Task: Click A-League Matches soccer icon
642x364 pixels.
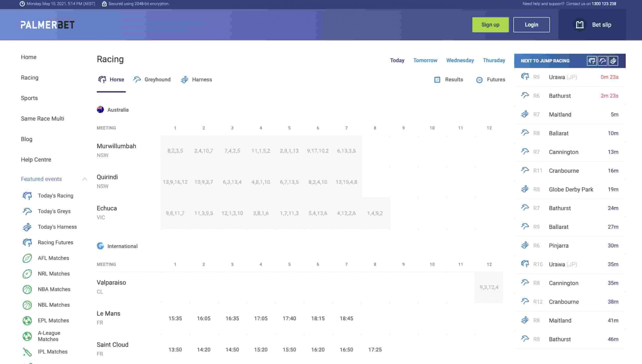Action: coord(27,336)
